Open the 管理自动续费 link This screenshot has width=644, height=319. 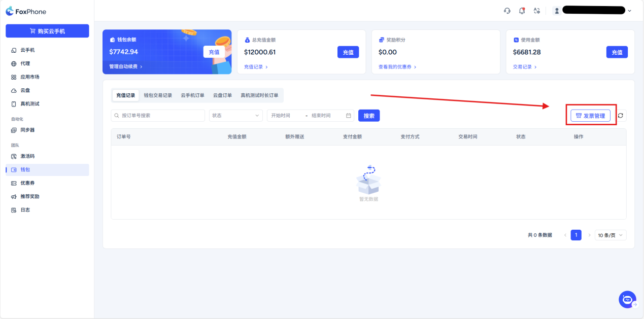[125, 66]
